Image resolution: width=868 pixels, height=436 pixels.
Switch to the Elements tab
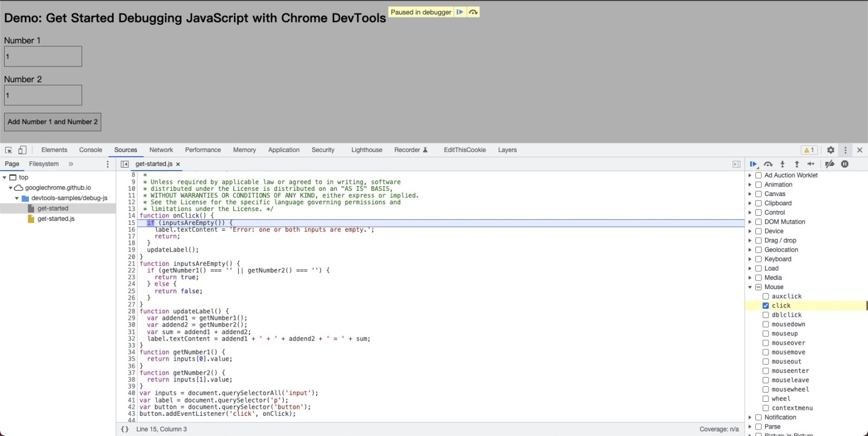[54, 150]
